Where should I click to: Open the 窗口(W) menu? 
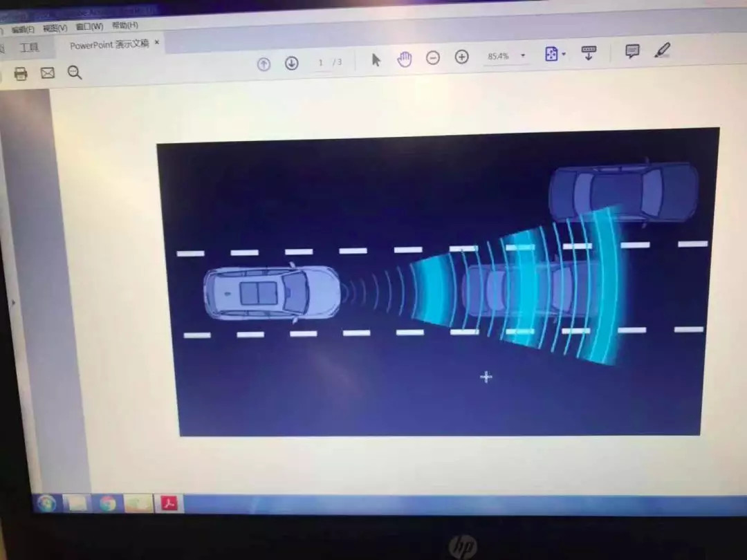[x=89, y=27]
